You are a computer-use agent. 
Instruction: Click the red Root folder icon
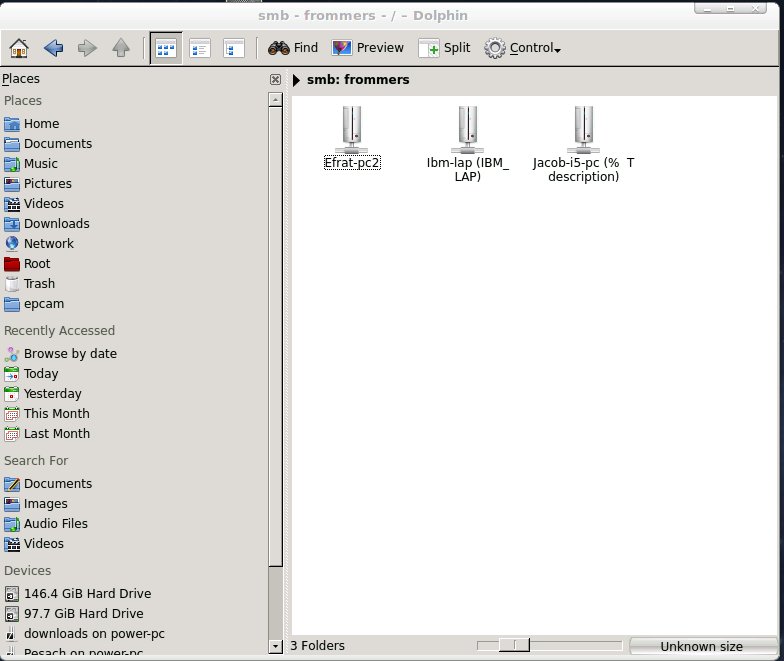coord(12,264)
